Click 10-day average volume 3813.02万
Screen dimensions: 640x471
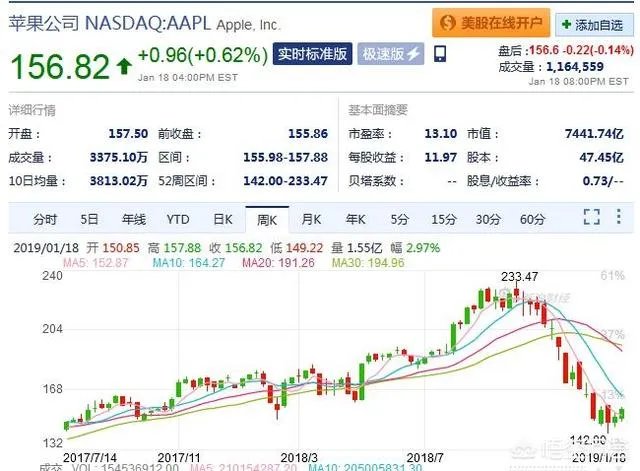pos(119,181)
